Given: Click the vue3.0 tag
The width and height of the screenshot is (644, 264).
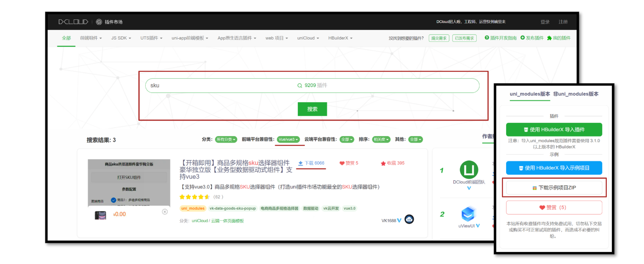Looking at the screenshot, I should click(x=350, y=208).
